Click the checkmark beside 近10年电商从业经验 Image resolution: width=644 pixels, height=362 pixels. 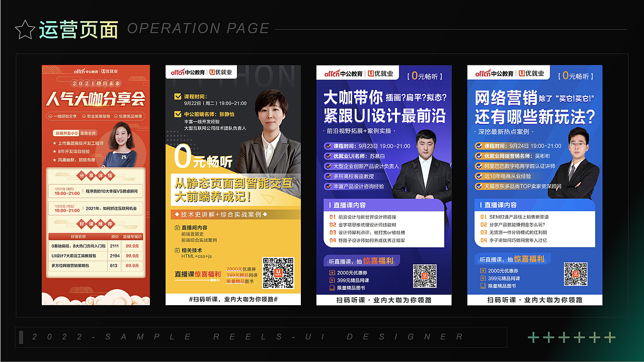(479, 176)
